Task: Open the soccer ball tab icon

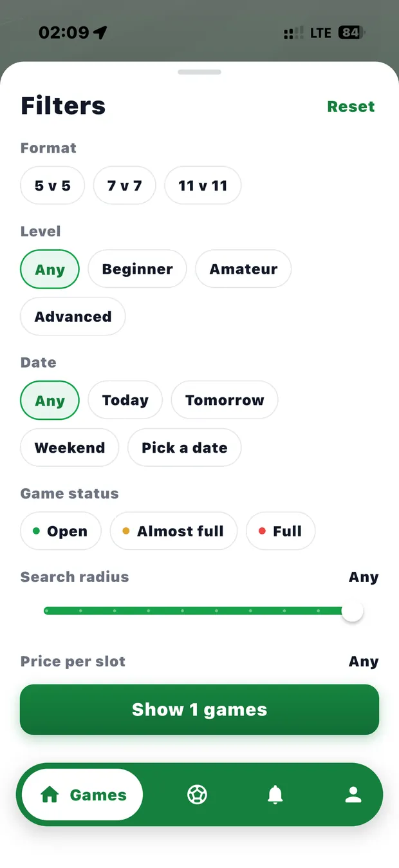Action: tap(197, 795)
